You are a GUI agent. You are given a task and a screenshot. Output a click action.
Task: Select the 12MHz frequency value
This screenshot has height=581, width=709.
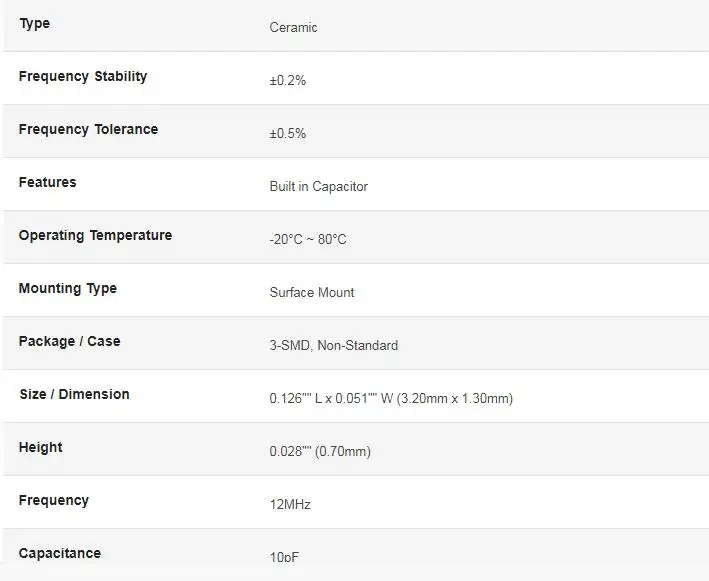point(290,505)
